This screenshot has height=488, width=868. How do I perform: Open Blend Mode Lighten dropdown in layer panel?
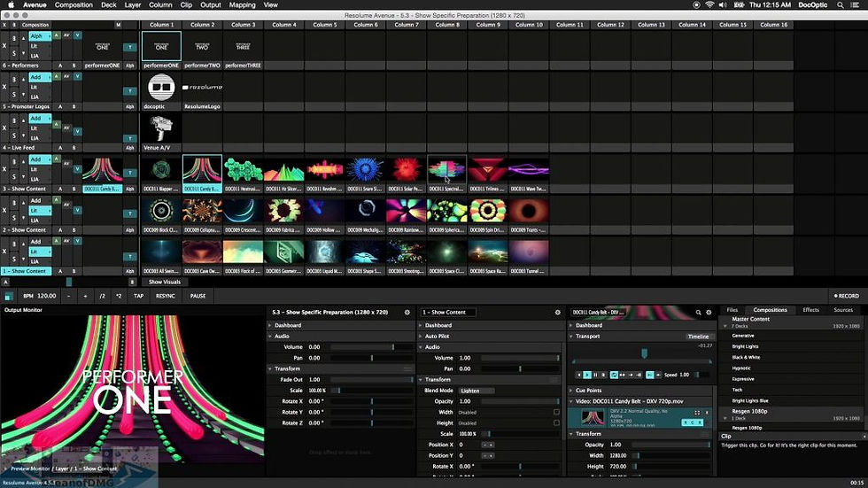[x=477, y=391]
